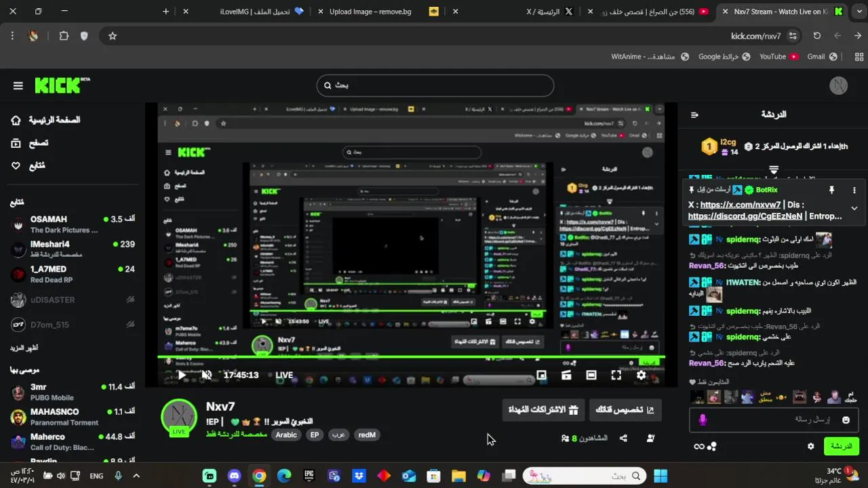
Task: Open the Nxv7 channel avatar
Action: click(x=179, y=415)
